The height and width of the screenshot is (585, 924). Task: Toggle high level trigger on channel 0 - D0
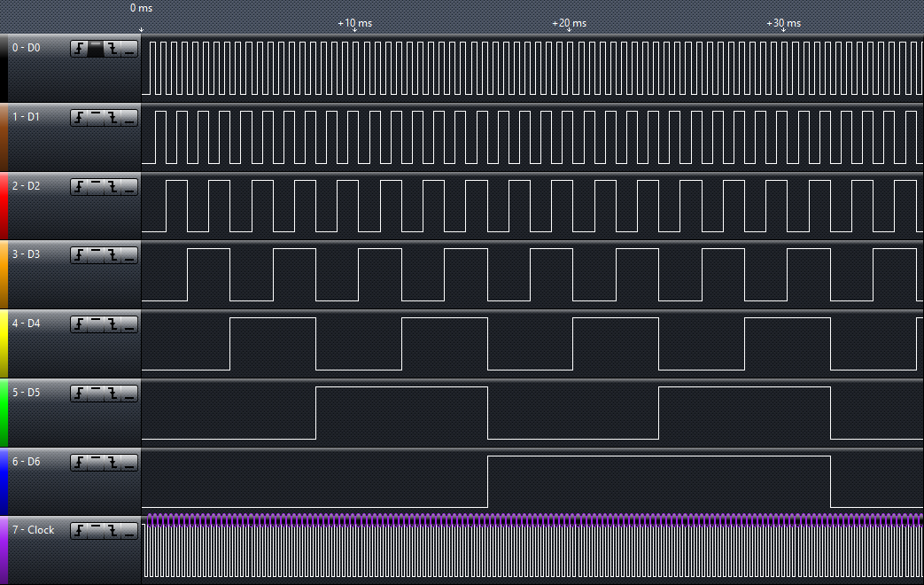click(x=96, y=49)
